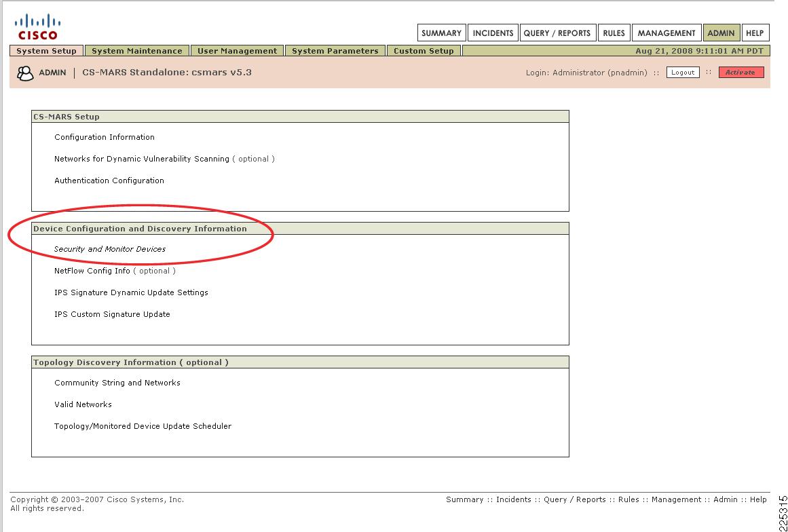Click the copyright notice text
This screenshot has width=788, height=532.
coord(97,504)
